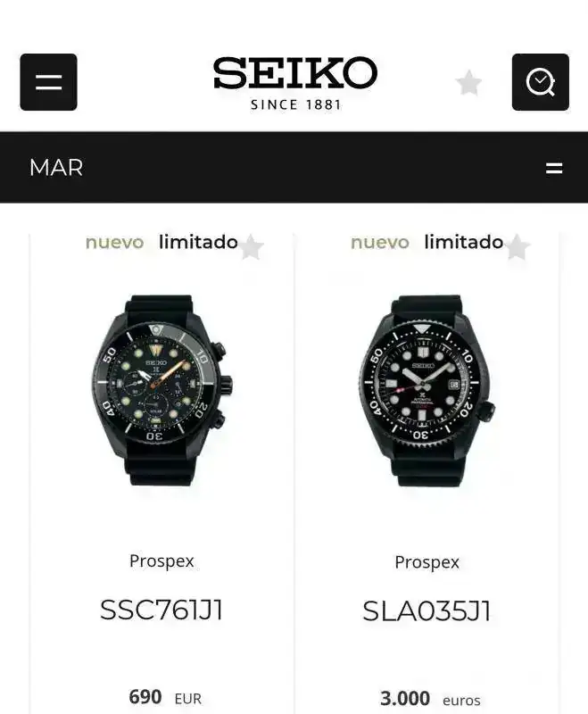Open the SSC761J1 model link
The image size is (588, 714).
(x=161, y=610)
